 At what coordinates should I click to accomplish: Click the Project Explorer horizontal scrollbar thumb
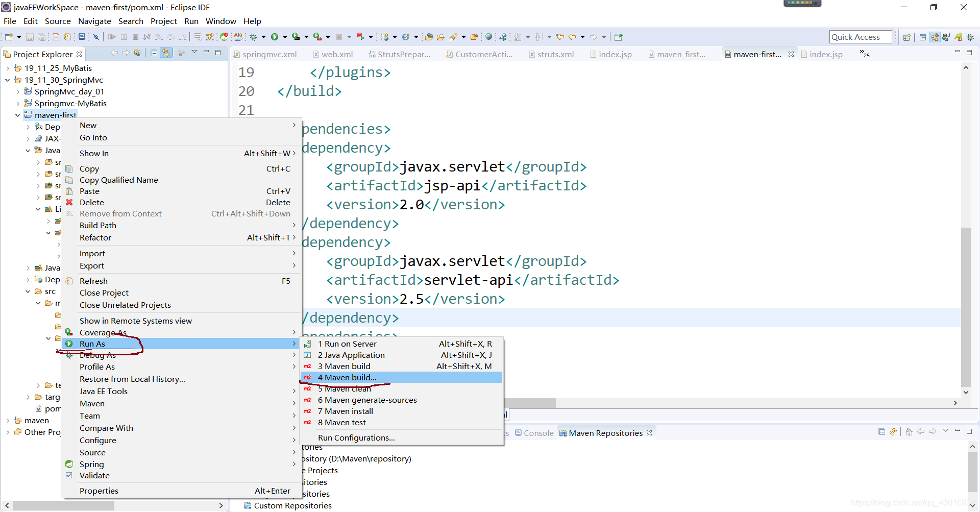click(63, 505)
